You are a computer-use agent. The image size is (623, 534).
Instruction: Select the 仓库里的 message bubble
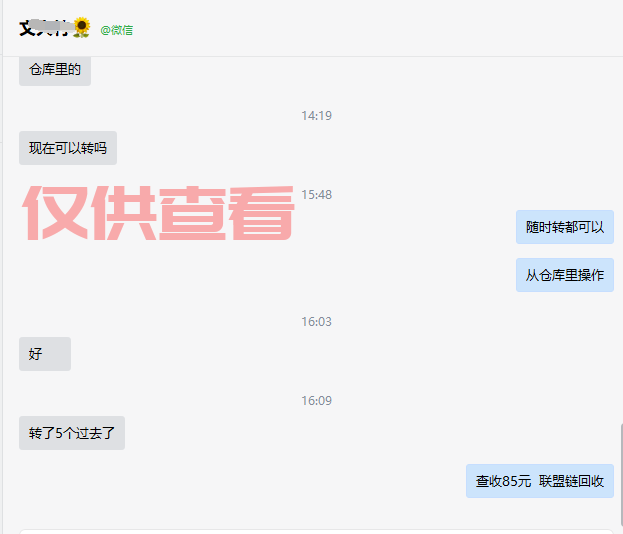tap(55, 70)
